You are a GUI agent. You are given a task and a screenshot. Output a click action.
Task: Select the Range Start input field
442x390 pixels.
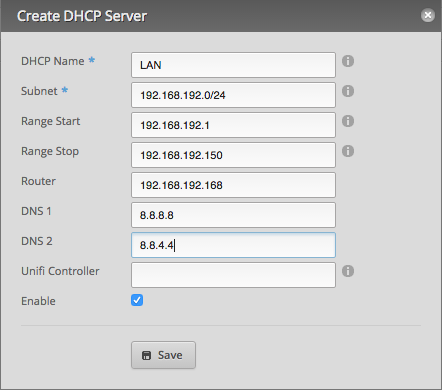coord(233,125)
